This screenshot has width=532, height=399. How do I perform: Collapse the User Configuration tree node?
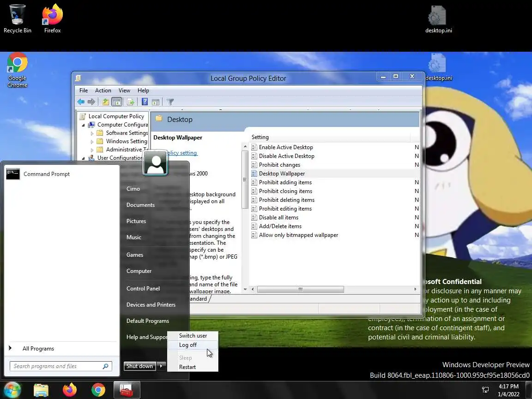[x=84, y=158]
